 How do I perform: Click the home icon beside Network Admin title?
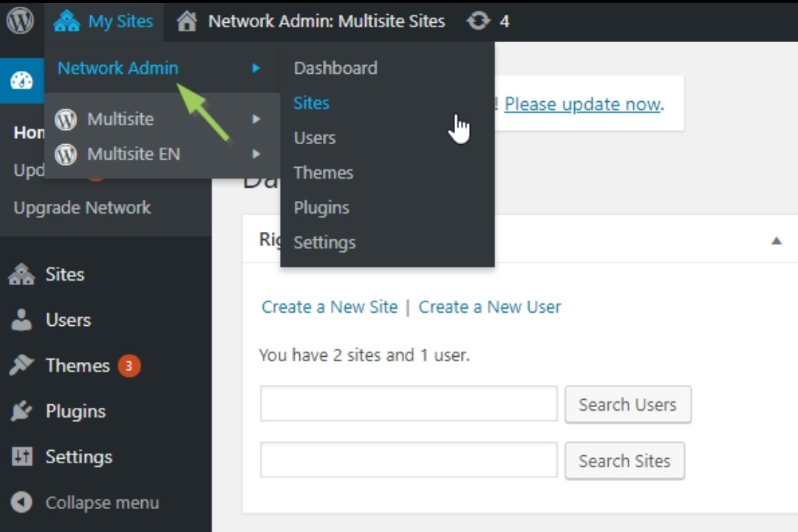187,21
